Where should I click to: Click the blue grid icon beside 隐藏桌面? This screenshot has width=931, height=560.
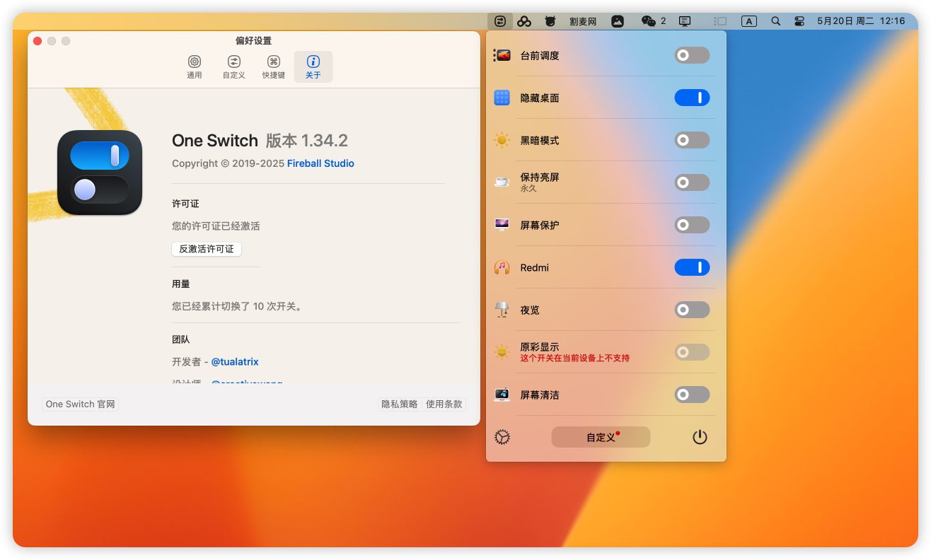coord(502,98)
